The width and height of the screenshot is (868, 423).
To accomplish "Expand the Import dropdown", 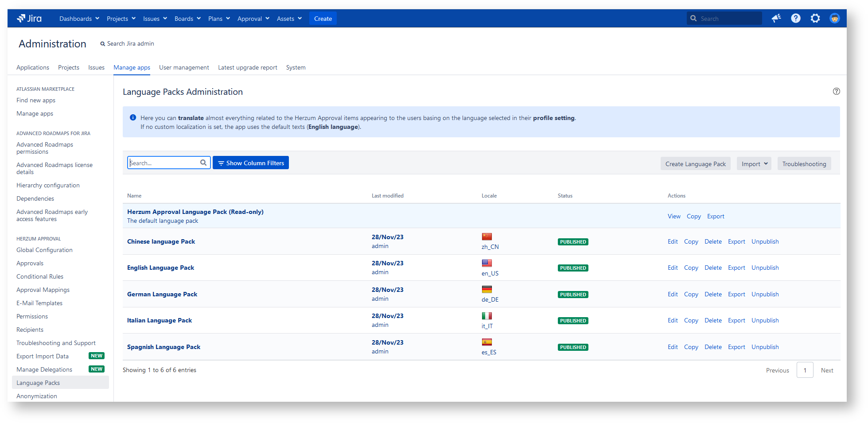I will pyautogui.click(x=754, y=164).
